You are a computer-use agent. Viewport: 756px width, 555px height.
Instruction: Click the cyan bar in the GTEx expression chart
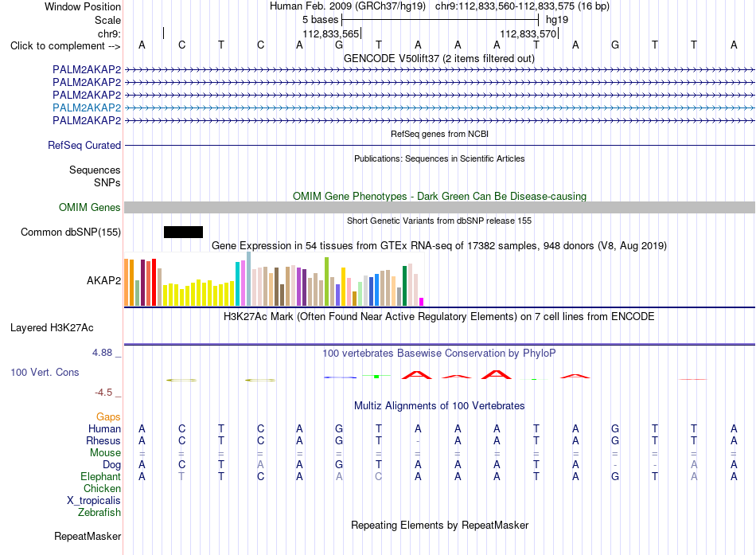[237, 283]
